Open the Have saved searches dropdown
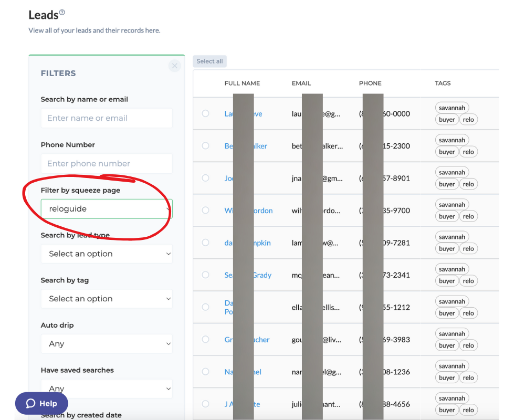Image resolution: width=525 pixels, height=420 pixels. point(107,388)
